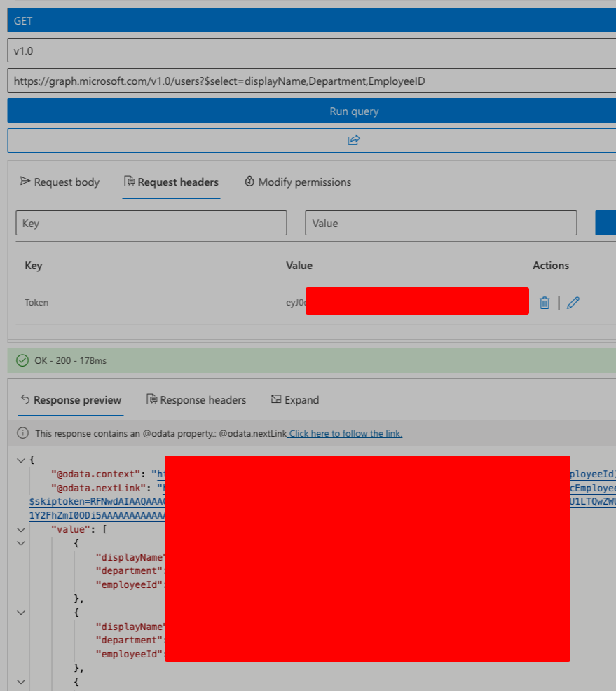
Task: Click the Request body send icon
Action: pyautogui.click(x=25, y=181)
